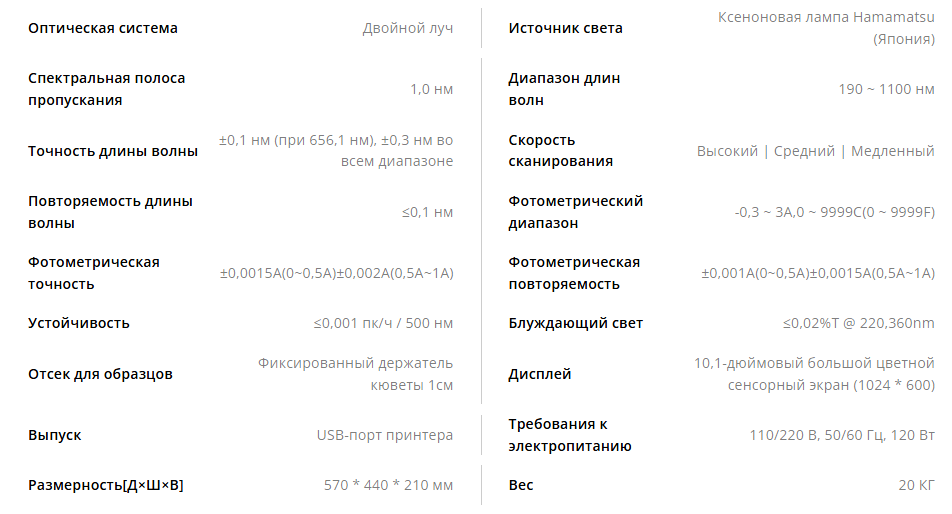Select the "570 * 440 * 210 мм" dimensions

pyautogui.click(x=388, y=485)
